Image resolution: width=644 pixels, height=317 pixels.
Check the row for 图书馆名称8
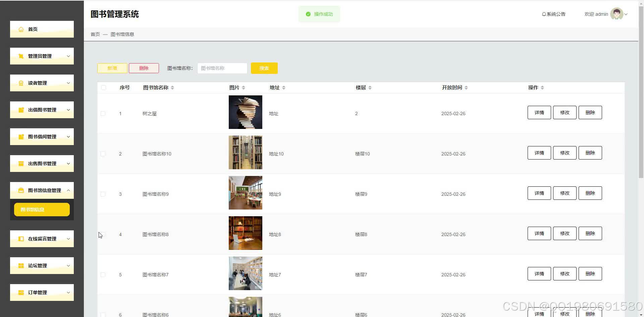pos(103,234)
